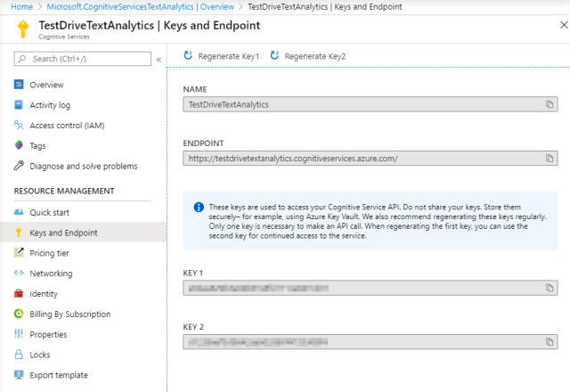Screen dimensions: 570x392
Task: Click the Properties sliders icon
Action: coord(19,334)
